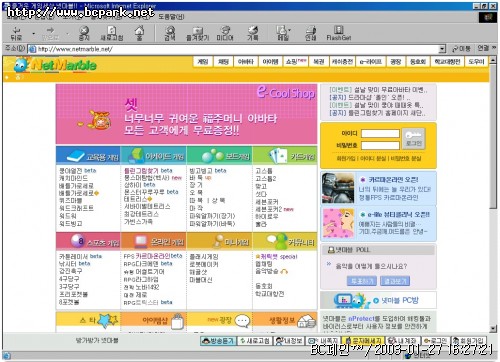Select the 복권 tab

tap(319, 62)
